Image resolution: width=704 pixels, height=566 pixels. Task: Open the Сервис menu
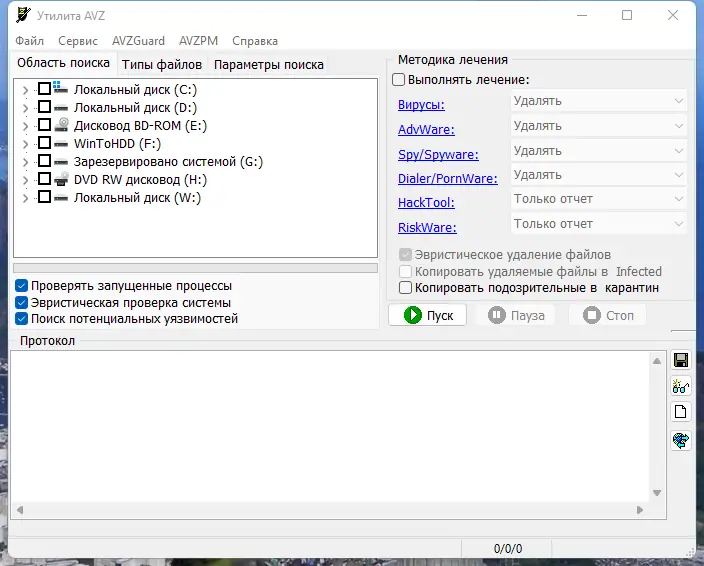point(78,41)
